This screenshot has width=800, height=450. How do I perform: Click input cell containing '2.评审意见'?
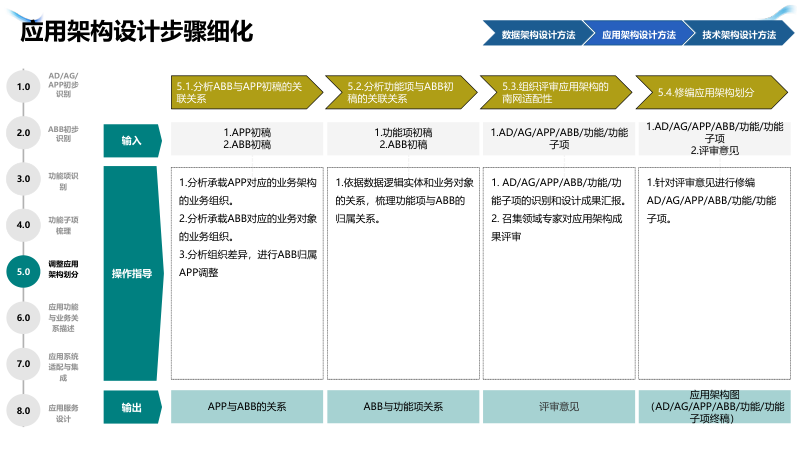click(714, 139)
